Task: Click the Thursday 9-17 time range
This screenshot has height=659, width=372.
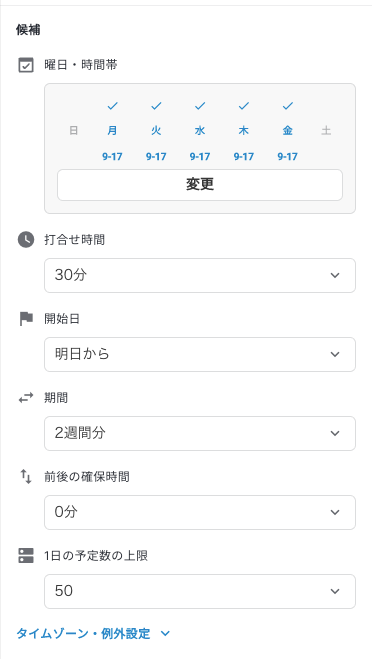Action: coord(244,157)
